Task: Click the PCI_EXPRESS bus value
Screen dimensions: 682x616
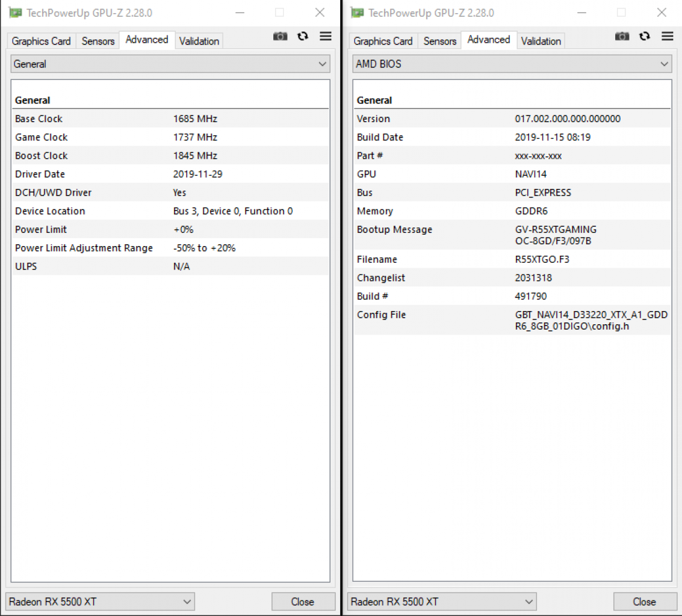Action: 543,192
